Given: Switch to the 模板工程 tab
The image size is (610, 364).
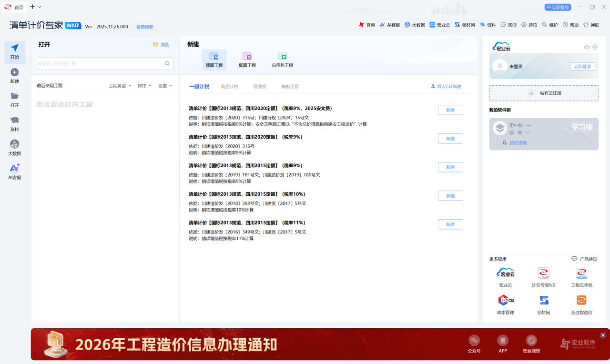Looking at the screenshot, I should [289, 86].
